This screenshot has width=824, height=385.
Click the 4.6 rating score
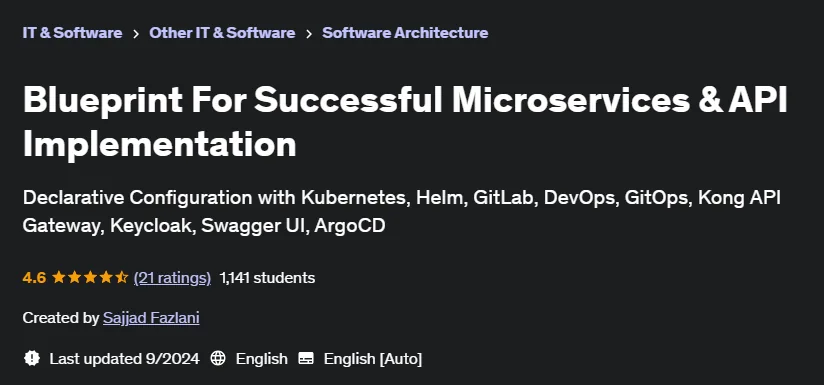click(34, 278)
